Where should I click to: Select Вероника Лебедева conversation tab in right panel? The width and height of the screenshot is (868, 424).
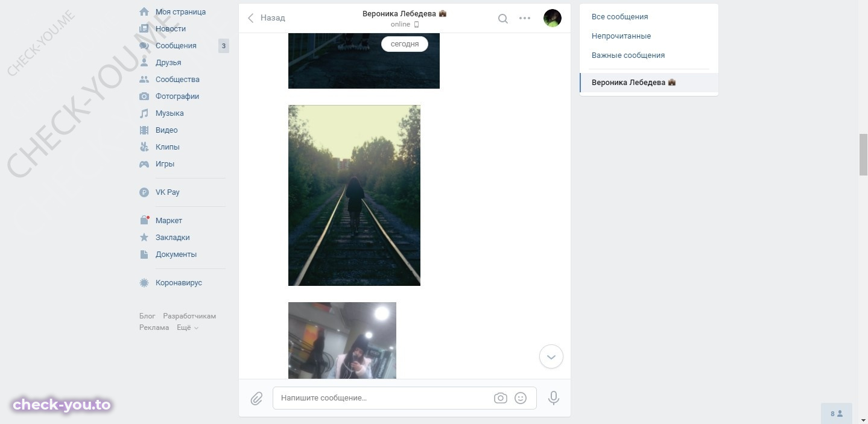pos(649,83)
